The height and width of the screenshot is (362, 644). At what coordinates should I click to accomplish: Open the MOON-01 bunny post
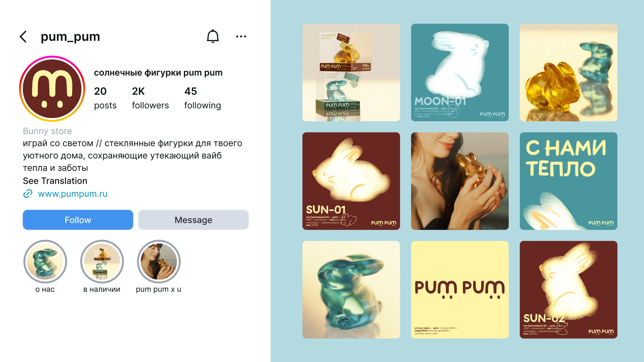click(460, 72)
